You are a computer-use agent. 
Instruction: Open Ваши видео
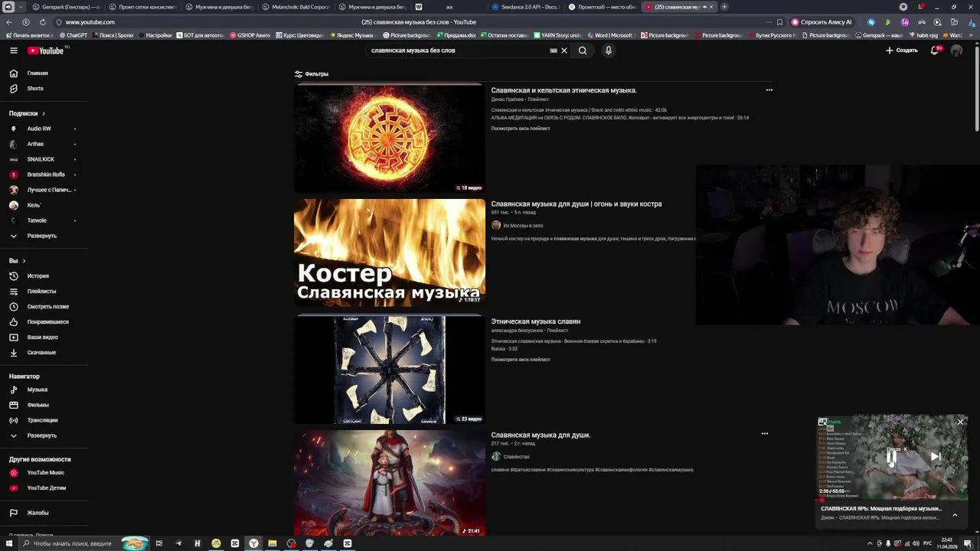[x=43, y=337]
